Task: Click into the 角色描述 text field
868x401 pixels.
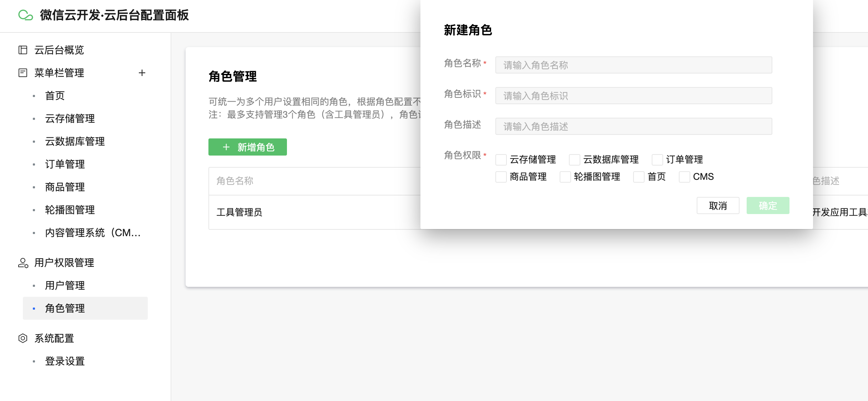Action: tap(634, 126)
